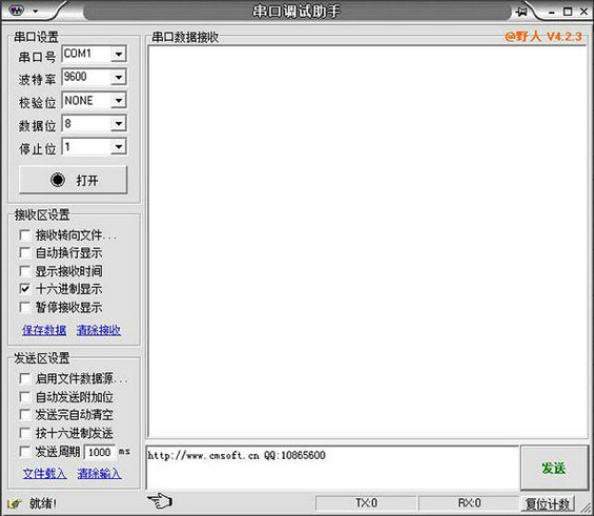The height and width of the screenshot is (516, 594).
Task: Open the small arrow menu beside app logo
Action: 35,11
